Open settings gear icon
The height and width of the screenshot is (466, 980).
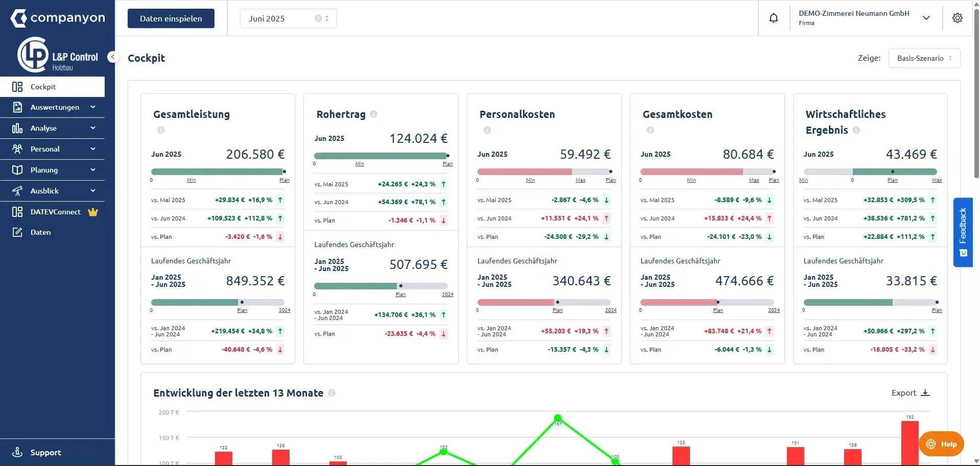click(x=958, y=18)
